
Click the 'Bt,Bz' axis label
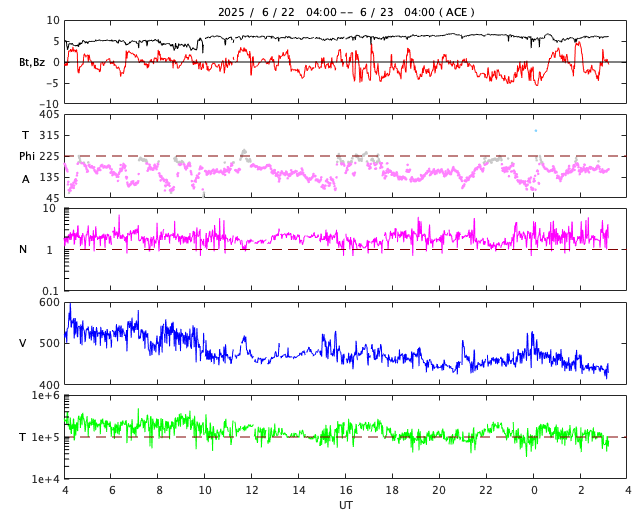tap(32, 62)
